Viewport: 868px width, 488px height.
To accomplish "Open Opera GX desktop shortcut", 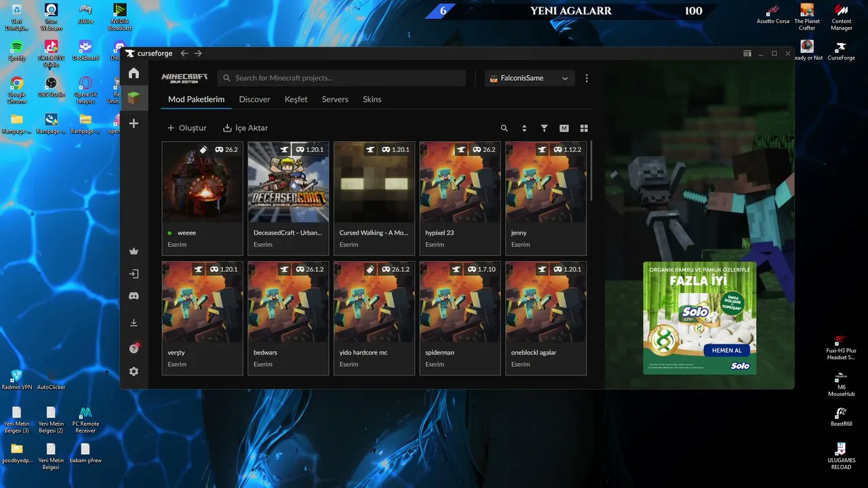I will [x=85, y=90].
